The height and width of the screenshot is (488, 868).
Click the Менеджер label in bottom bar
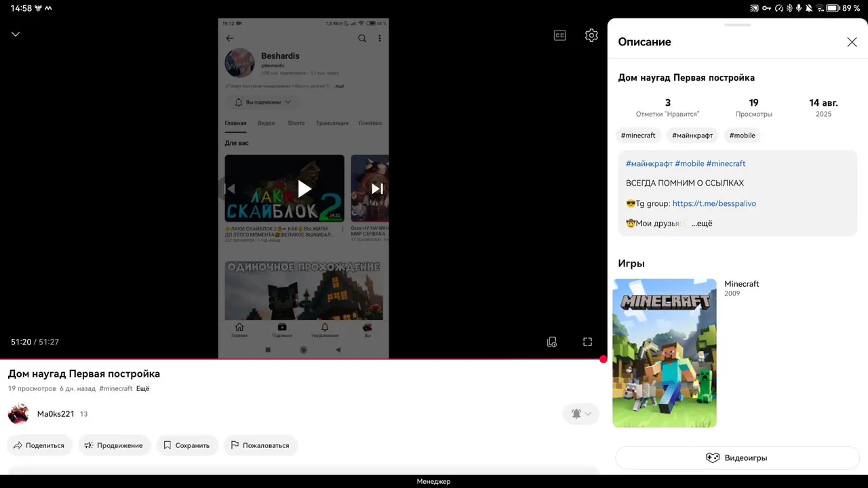(433, 481)
